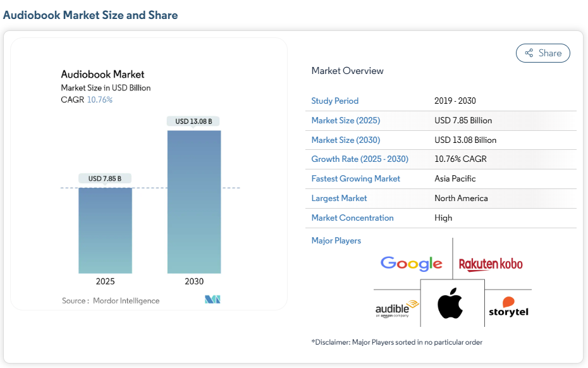
Task: Click the 2025 market size bar
Action: tap(105, 230)
